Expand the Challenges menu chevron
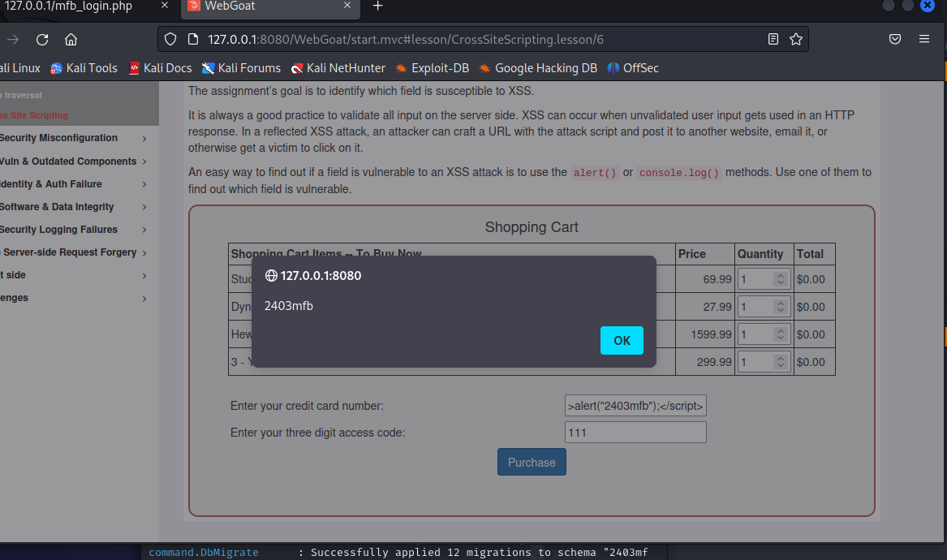The width and height of the screenshot is (947, 560). pyautogui.click(x=144, y=299)
